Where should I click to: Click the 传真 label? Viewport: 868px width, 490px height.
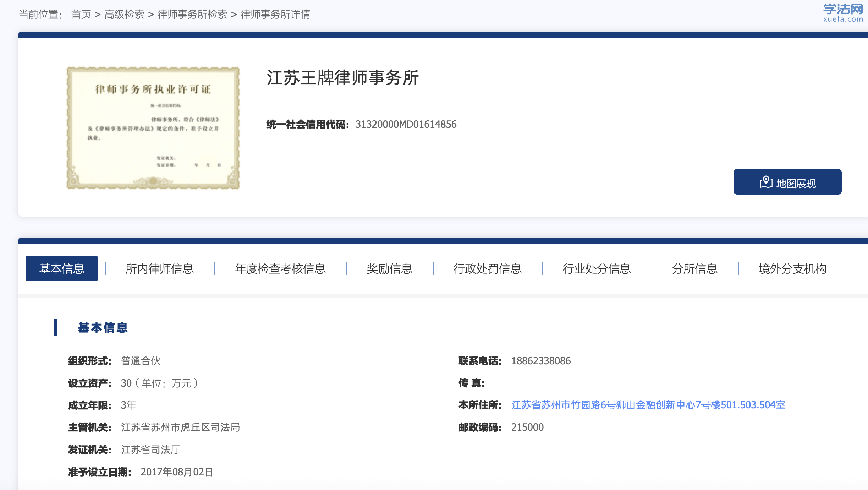[x=472, y=383]
